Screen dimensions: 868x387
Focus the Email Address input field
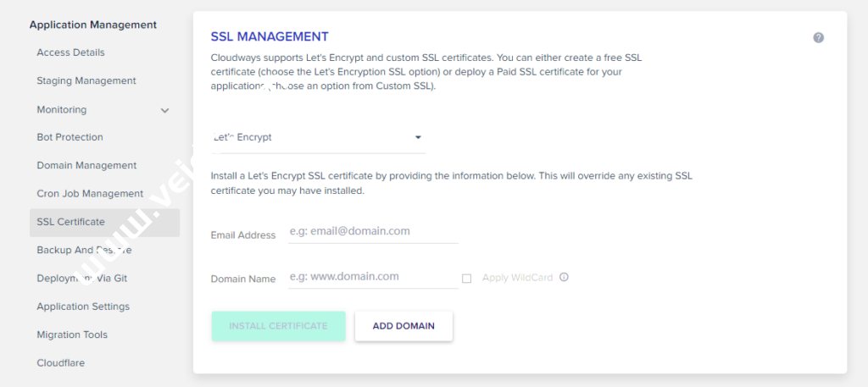(x=373, y=231)
